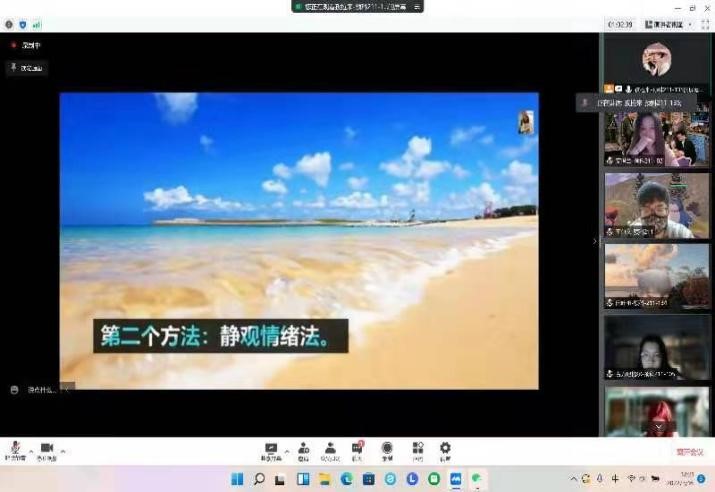Open WeChat from the taskbar
The width and height of the screenshot is (715, 492).
pyautogui.click(x=477, y=479)
